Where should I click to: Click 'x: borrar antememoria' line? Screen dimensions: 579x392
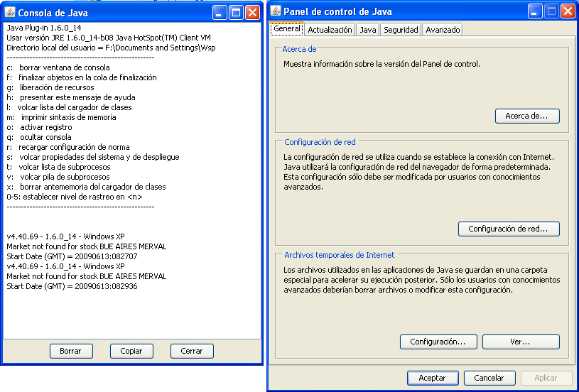coord(86,187)
